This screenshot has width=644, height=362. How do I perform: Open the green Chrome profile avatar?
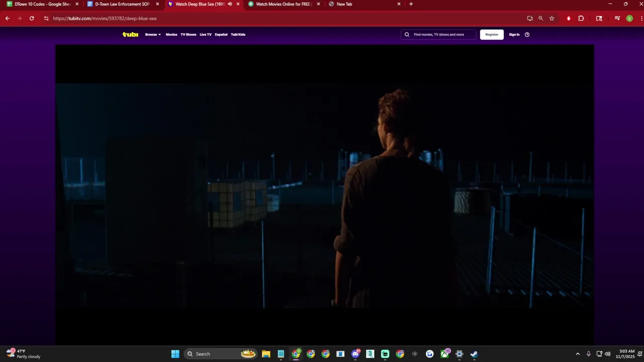click(629, 18)
